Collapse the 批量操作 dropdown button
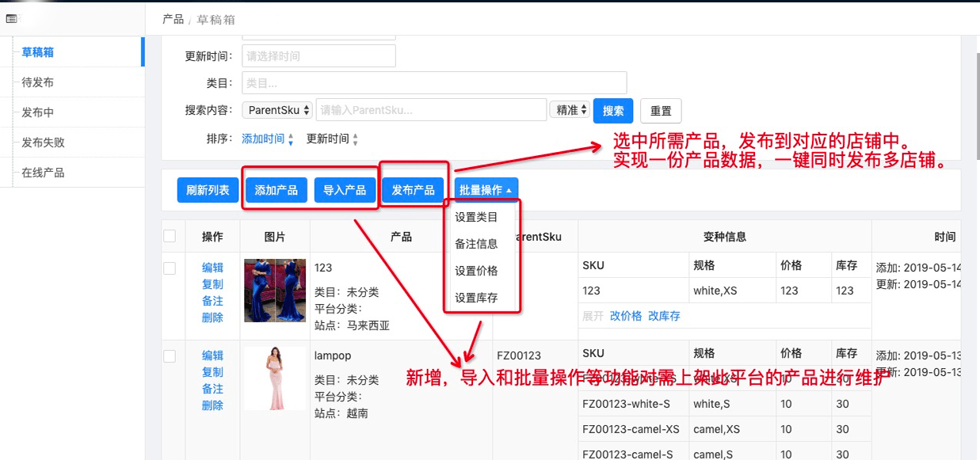Screen dimensions: 980x460 [x=486, y=190]
